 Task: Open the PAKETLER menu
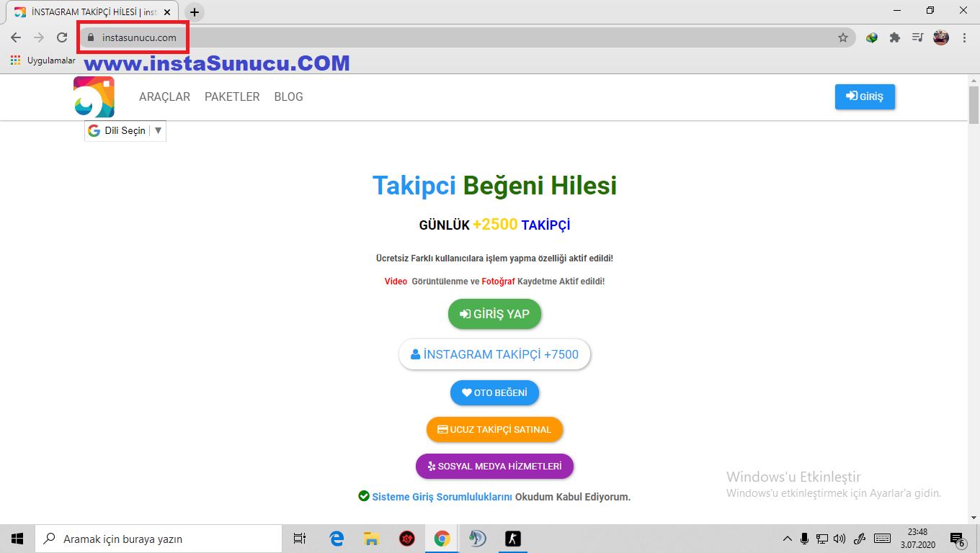pyautogui.click(x=232, y=96)
